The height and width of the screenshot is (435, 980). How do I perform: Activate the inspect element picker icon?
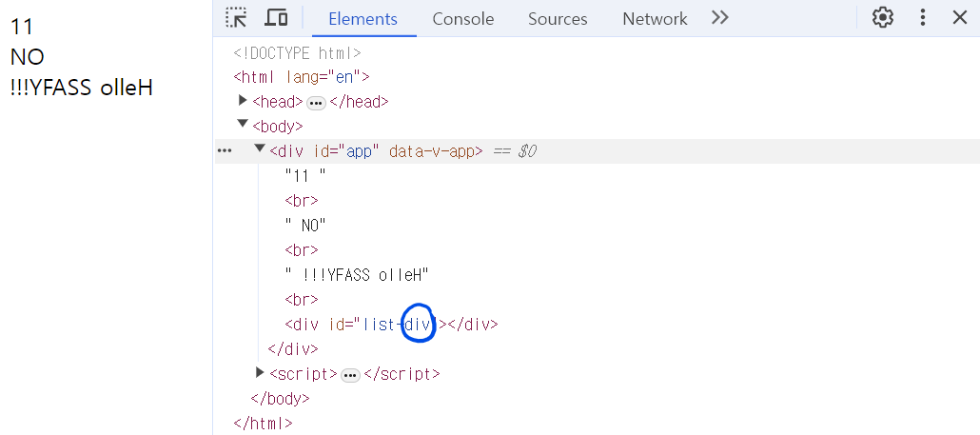[236, 17]
